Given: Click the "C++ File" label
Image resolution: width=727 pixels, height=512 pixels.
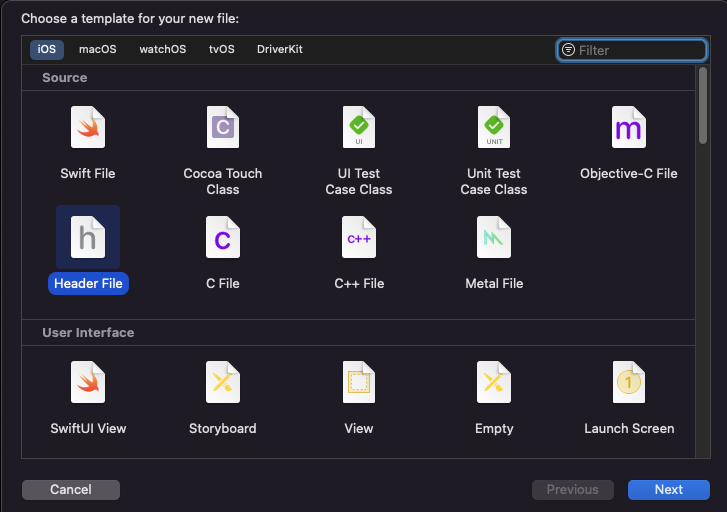Looking at the screenshot, I should tap(359, 283).
